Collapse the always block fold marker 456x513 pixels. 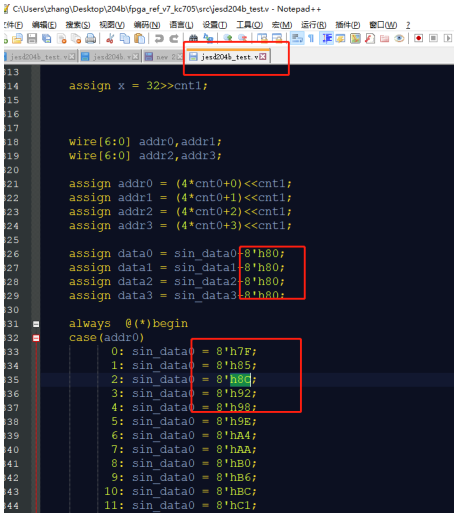36,324
